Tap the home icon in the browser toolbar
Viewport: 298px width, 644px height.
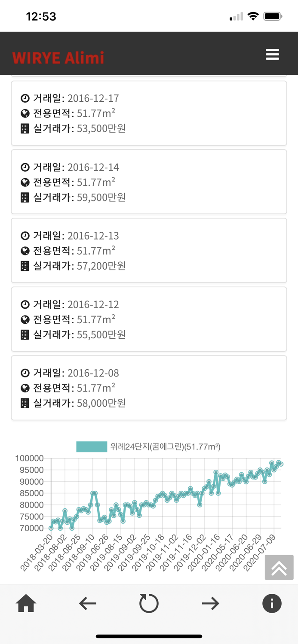click(27, 603)
